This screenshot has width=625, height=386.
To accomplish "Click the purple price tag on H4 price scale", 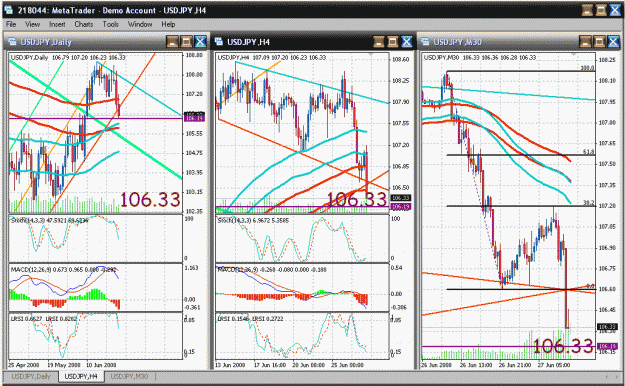I will 401,207.
